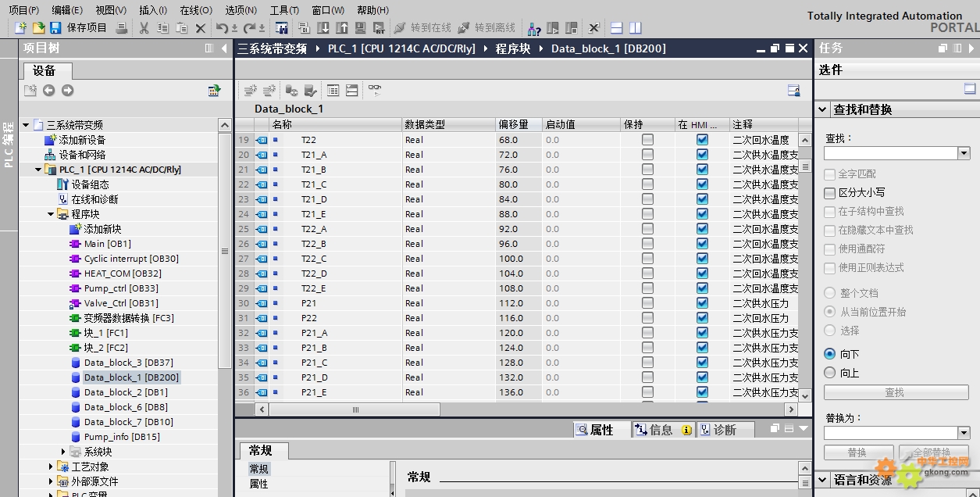This screenshot has height=497, width=980.
Task: Redo the last undone action
Action: 250,28
